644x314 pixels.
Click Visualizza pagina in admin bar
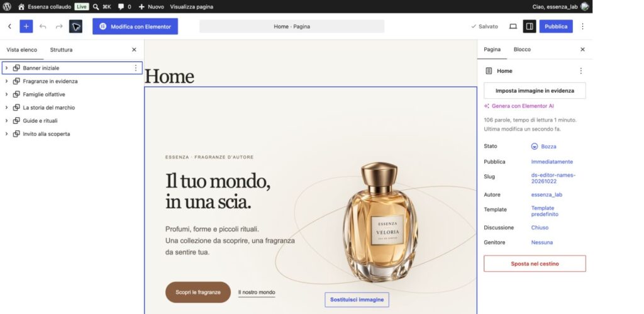pos(191,6)
